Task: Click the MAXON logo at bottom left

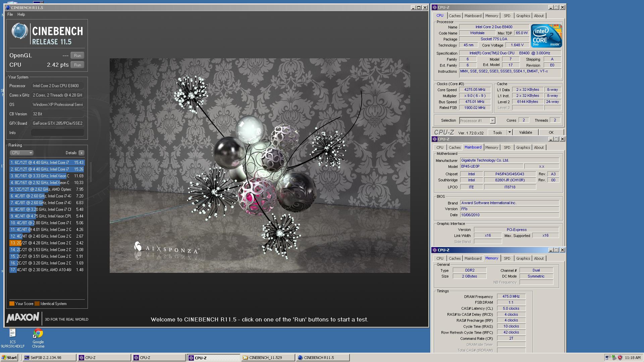Action: pyautogui.click(x=23, y=317)
